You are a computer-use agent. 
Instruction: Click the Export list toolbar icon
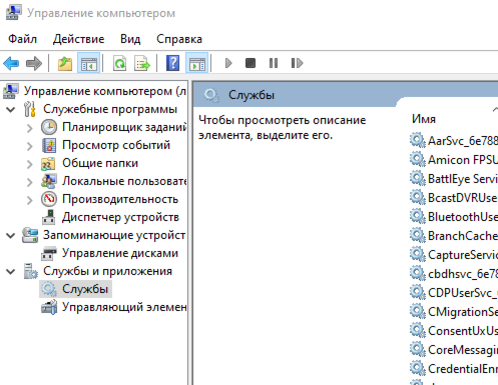(x=142, y=63)
